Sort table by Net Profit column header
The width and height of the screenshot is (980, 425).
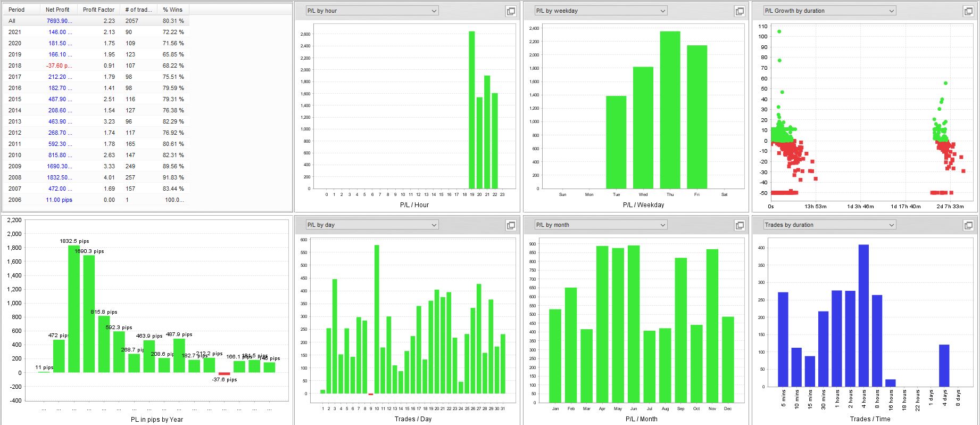59,10
